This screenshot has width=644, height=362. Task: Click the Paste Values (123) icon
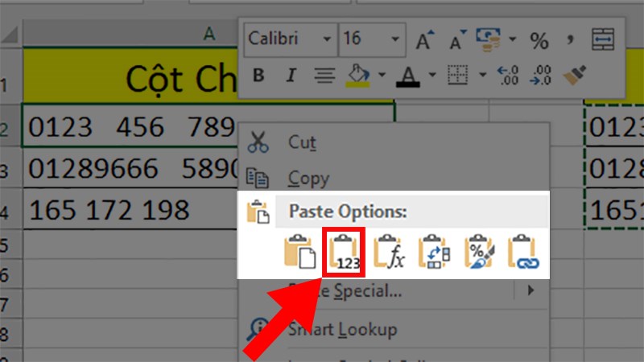click(344, 251)
